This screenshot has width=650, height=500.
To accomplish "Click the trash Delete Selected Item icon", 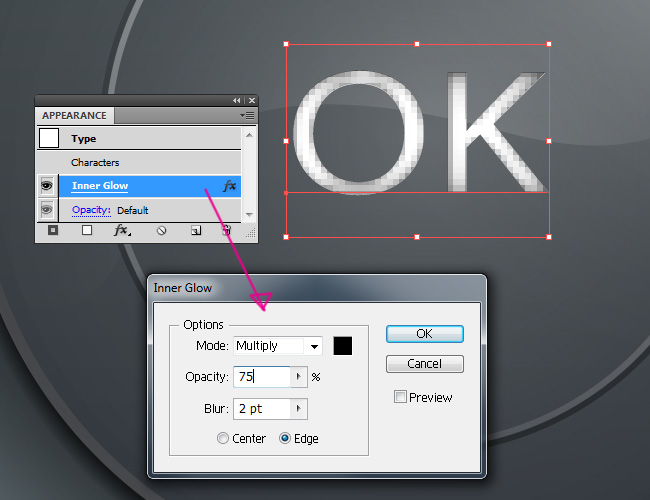I will (228, 230).
